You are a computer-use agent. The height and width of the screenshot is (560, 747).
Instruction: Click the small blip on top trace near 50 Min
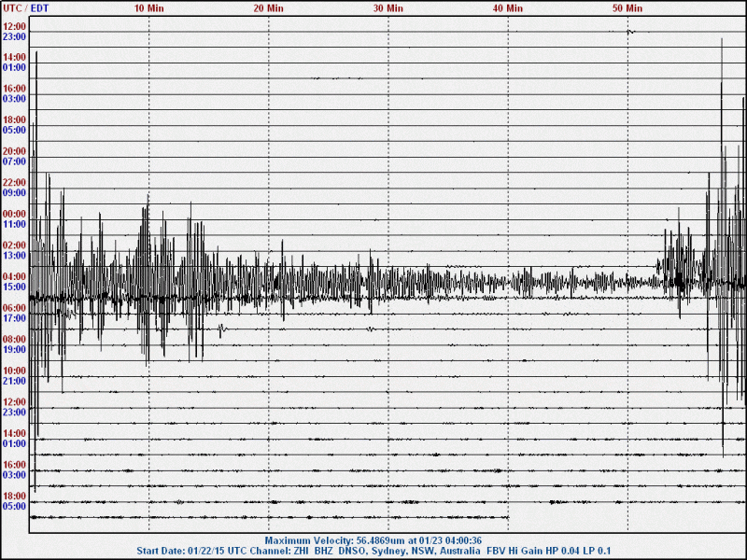pos(630,32)
